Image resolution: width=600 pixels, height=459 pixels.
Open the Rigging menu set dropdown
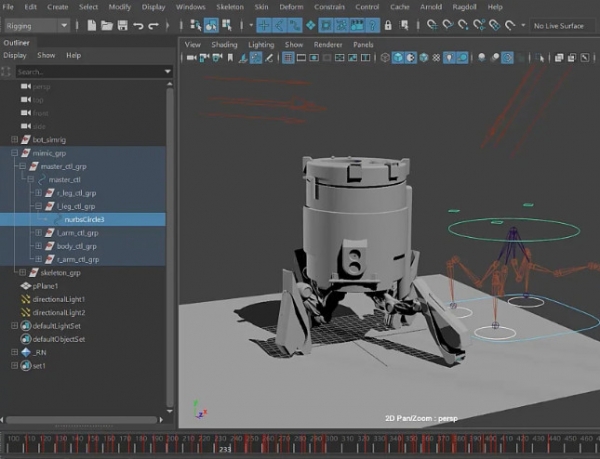35,23
